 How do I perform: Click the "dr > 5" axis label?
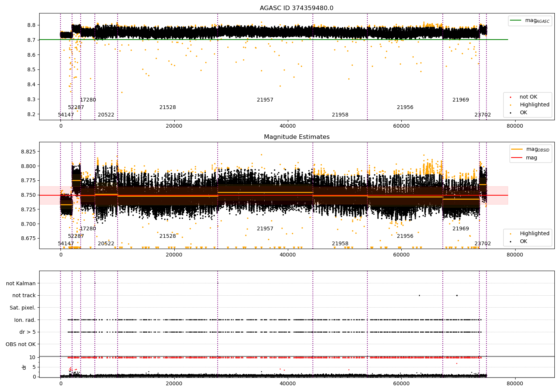pos(28,332)
